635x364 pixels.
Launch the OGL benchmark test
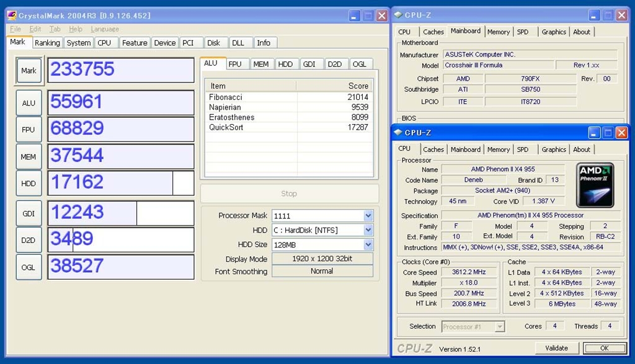pos(29,267)
